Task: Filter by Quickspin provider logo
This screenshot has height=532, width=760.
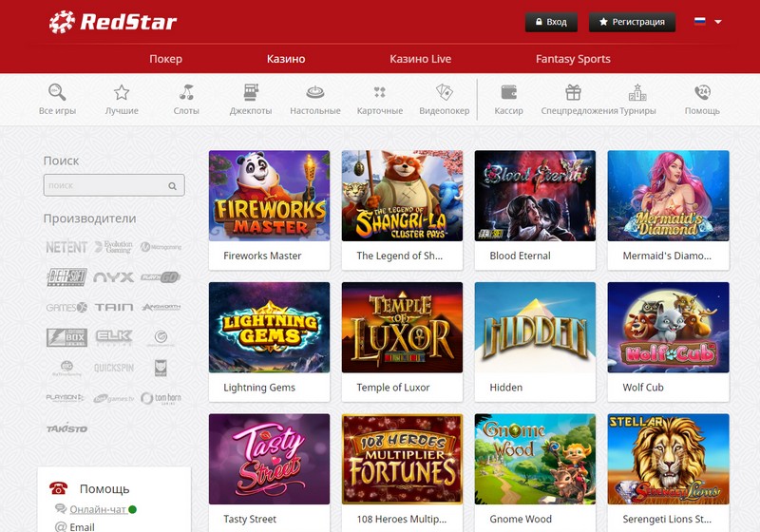Action: coord(113,368)
